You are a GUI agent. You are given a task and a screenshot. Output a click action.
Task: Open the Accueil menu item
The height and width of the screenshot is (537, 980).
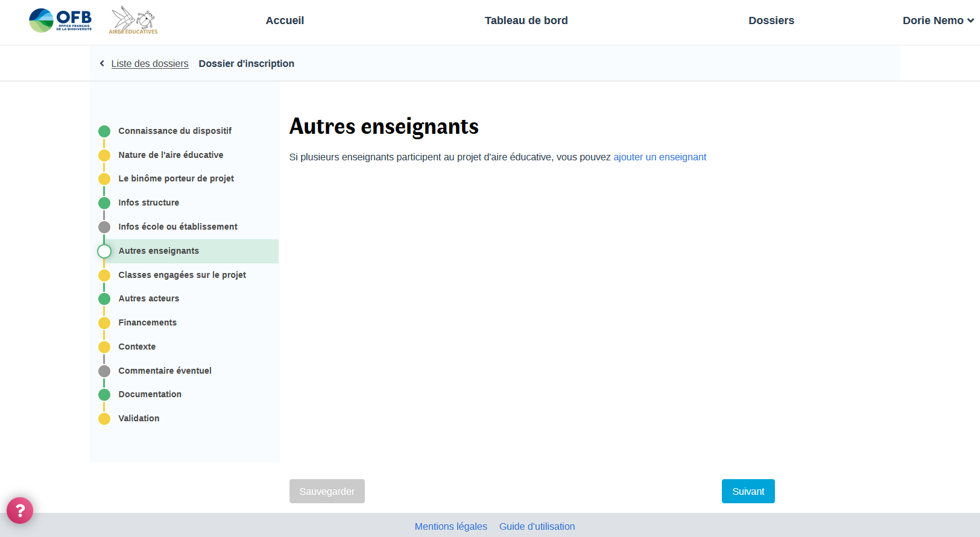285,20
